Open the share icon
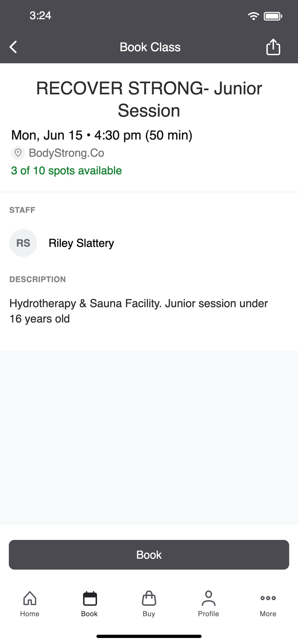The height and width of the screenshot is (644, 298). (273, 47)
